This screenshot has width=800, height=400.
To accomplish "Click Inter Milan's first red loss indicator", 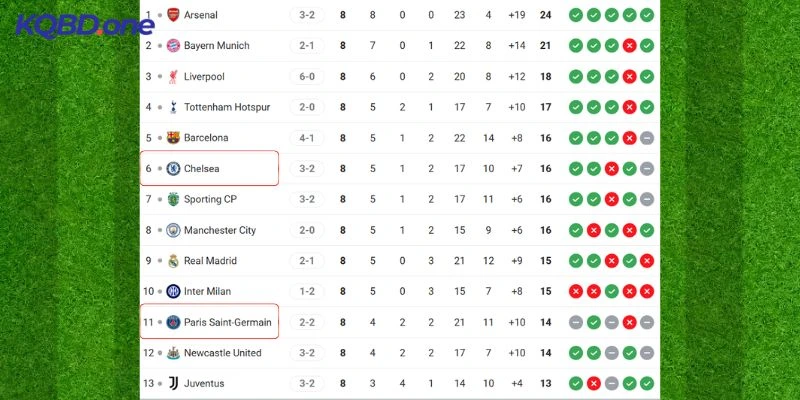I will tap(575, 291).
